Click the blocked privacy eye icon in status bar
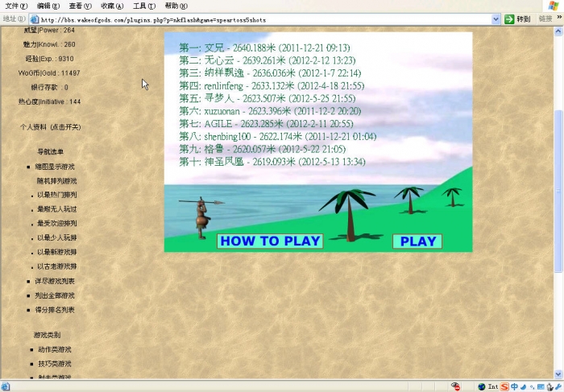The height and width of the screenshot is (392, 564). pyautogui.click(x=455, y=386)
